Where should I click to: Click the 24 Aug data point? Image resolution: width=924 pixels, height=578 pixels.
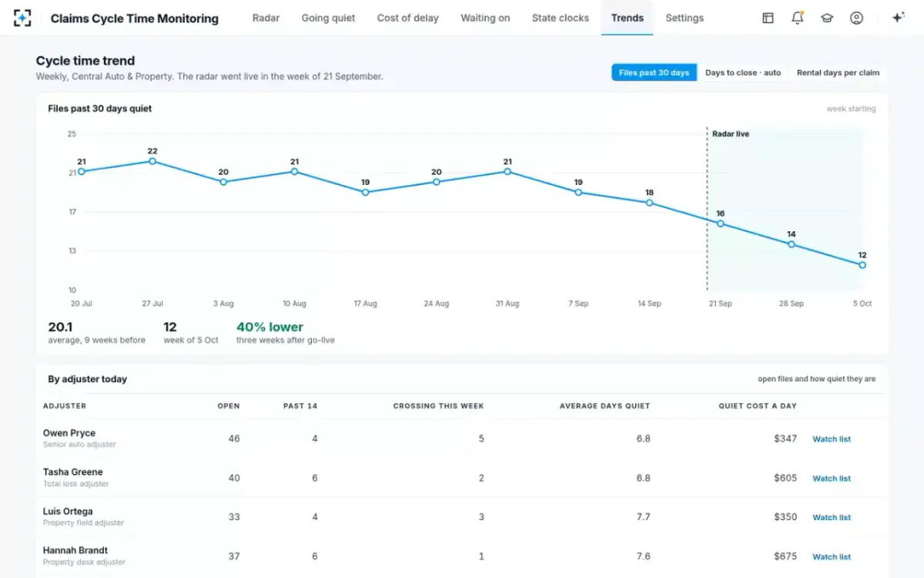click(437, 182)
